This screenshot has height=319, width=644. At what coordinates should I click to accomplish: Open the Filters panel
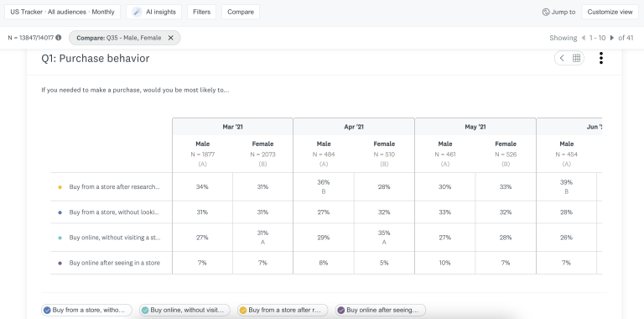[x=201, y=12]
